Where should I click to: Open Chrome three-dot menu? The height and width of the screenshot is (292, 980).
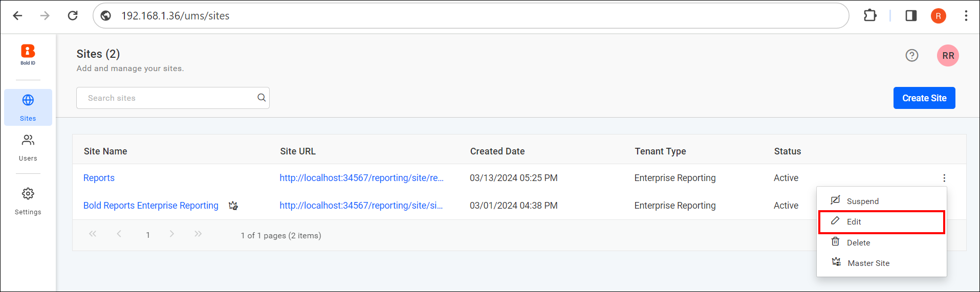[966, 16]
